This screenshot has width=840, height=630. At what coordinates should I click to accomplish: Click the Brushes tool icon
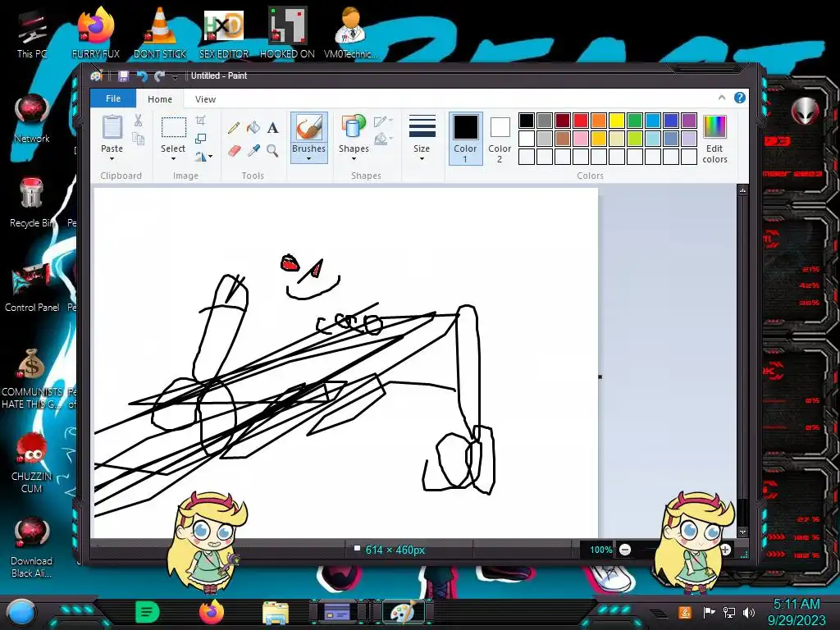point(309,129)
